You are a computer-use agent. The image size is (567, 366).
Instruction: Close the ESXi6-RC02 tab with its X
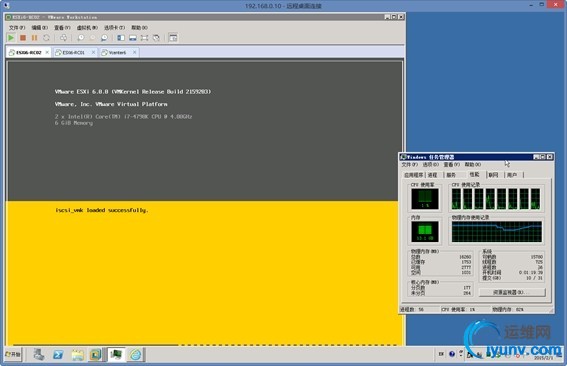[47, 52]
